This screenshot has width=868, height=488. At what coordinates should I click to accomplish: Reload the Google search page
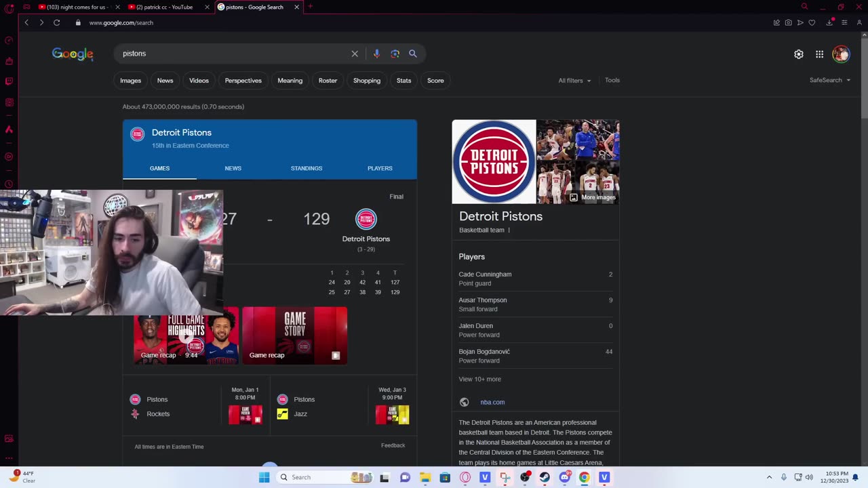click(x=56, y=22)
